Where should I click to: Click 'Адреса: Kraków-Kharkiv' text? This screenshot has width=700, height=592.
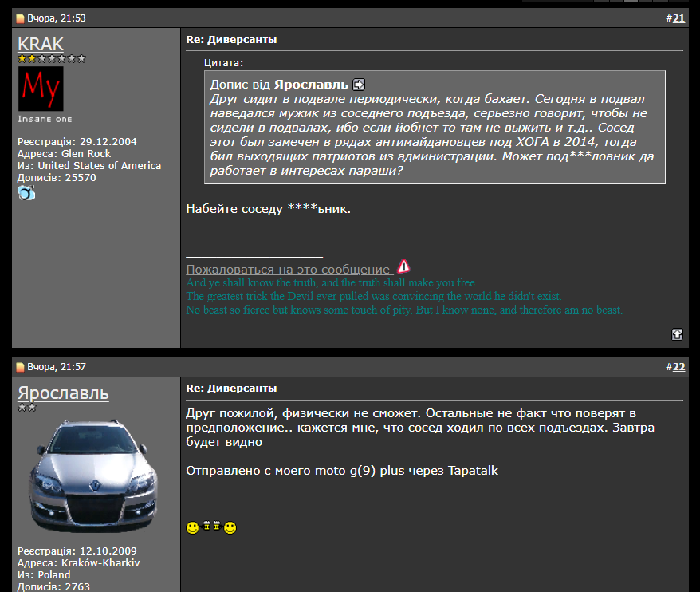pyautogui.click(x=79, y=563)
